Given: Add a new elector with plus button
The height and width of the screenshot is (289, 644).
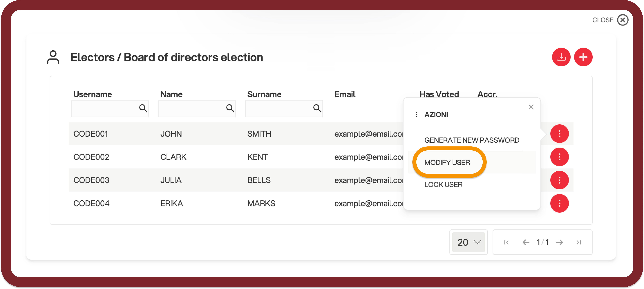Looking at the screenshot, I should (x=583, y=57).
